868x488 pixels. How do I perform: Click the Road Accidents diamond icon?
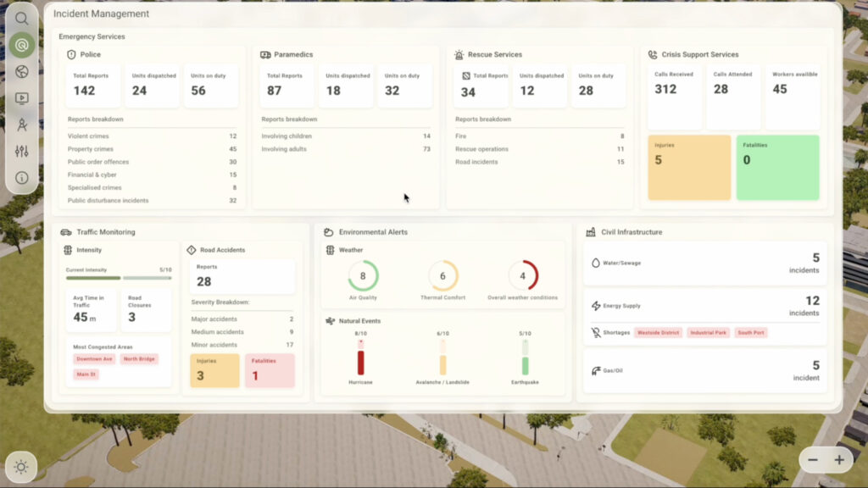coord(192,250)
